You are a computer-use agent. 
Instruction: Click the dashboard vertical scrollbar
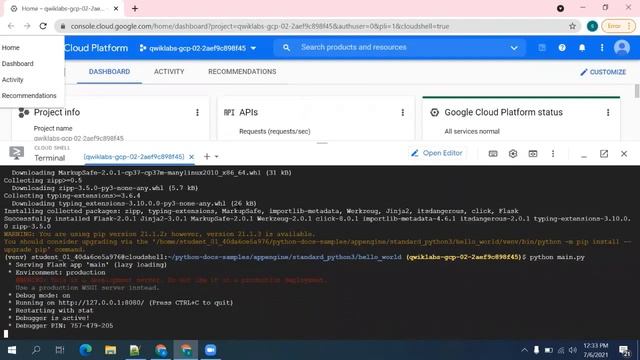[x=637, y=91]
